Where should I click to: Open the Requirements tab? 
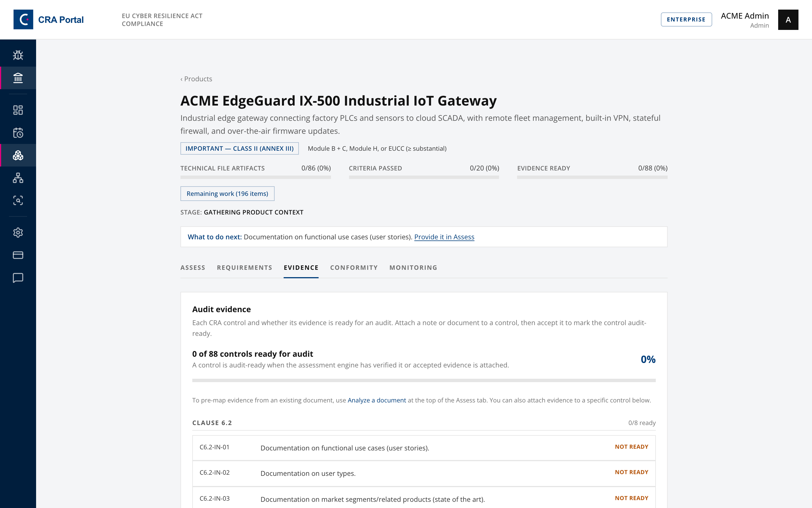[245, 268]
